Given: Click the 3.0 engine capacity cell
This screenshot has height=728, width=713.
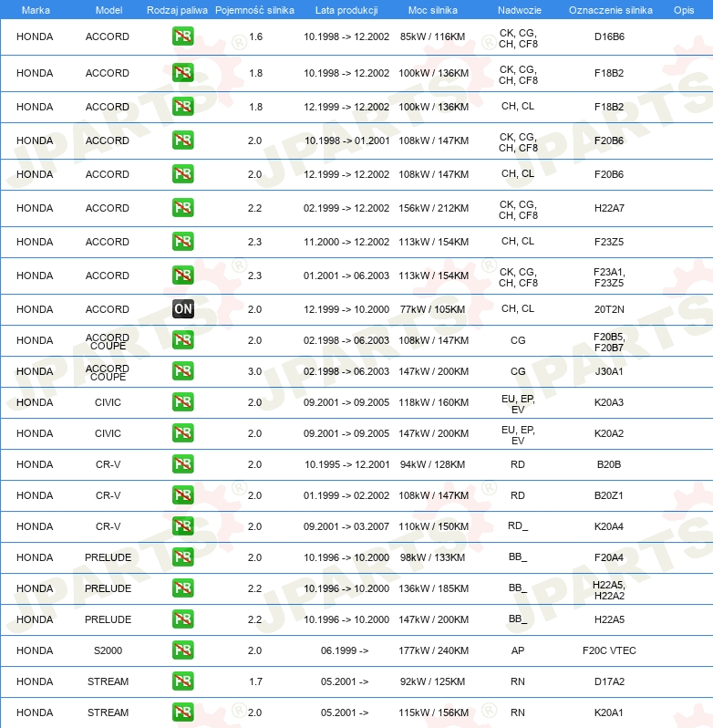Looking at the screenshot, I should pos(254,371).
